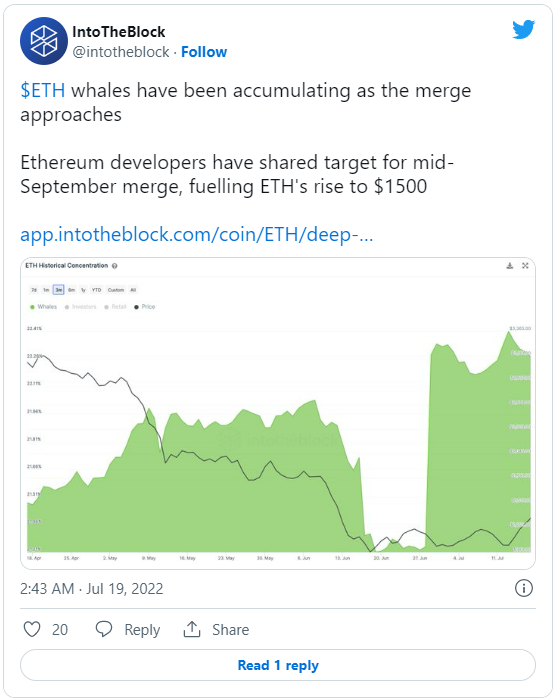Image resolution: width=556 pixels, height=698 pixels.
Task: Toggle the Price legend series
Action: 145,307
